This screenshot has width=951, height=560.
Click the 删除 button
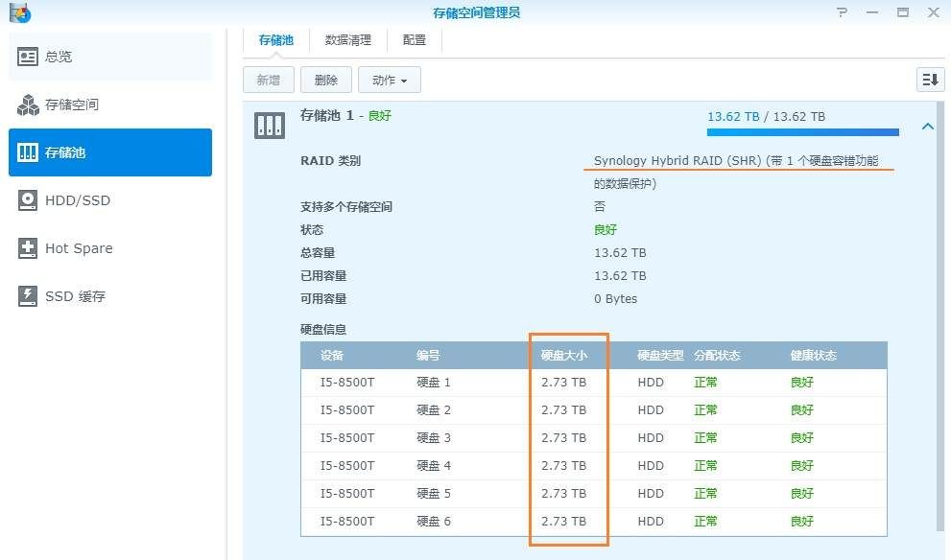pos(326,81)
